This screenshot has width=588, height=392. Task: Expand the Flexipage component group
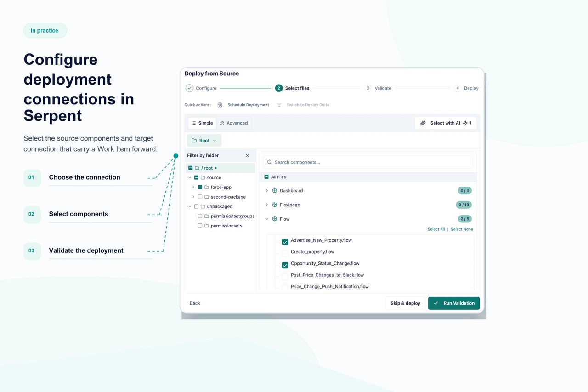267,205
